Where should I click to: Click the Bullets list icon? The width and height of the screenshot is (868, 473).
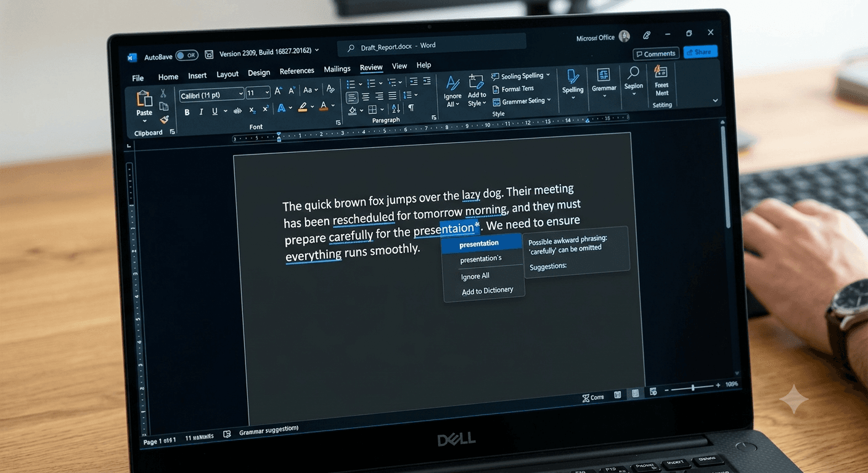351,84
